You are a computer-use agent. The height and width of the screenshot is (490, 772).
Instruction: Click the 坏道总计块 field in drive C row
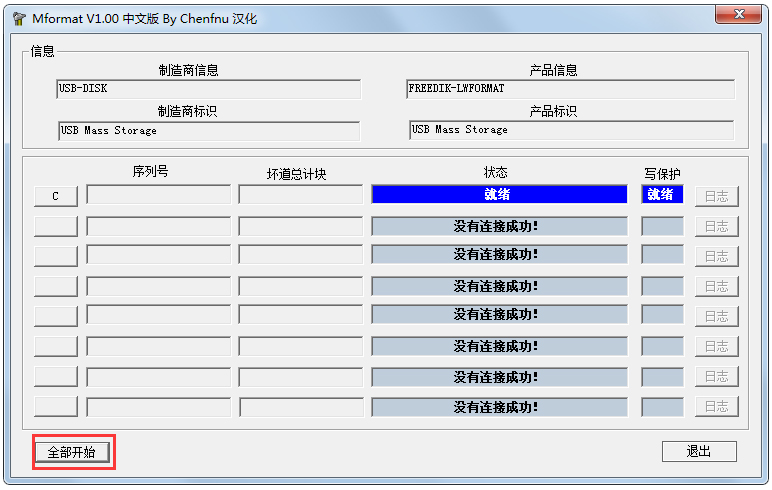click(x=300, y=195)
